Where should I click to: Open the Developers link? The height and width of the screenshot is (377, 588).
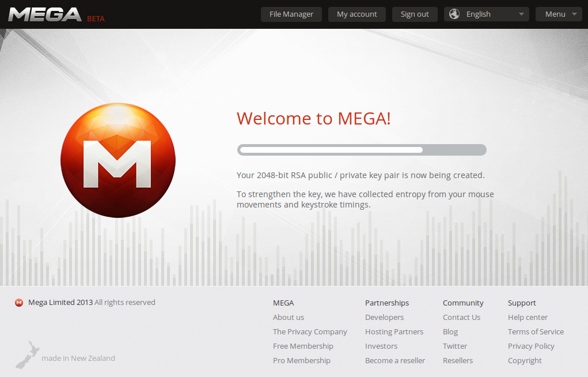pyautogui.click(x=384, y=317)
